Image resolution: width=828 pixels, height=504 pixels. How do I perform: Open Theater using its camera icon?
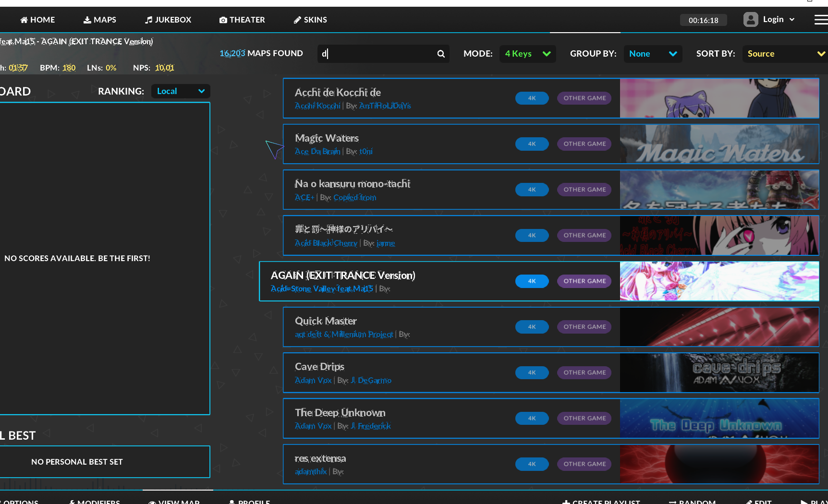(x=223, y=20)
